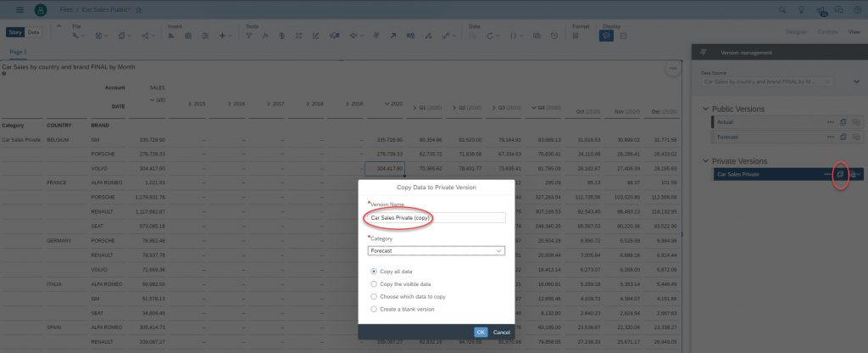This screenshot has width=868, height=353.
Task: Click the Format styling icon
Action: click(576, 36)
